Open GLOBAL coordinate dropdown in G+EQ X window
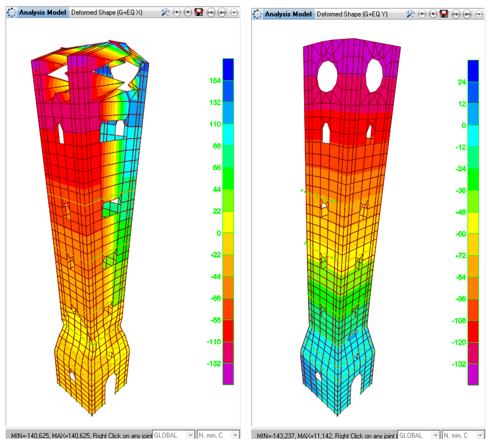The height and width of the screenshot is (448, 491). point(174,435)
